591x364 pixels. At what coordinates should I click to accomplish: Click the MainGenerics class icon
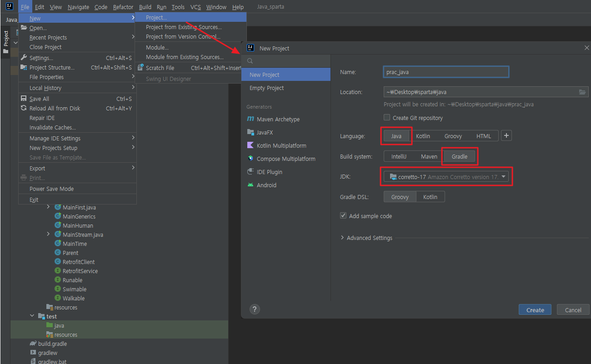pyautogui.click(x=58, y=216)
